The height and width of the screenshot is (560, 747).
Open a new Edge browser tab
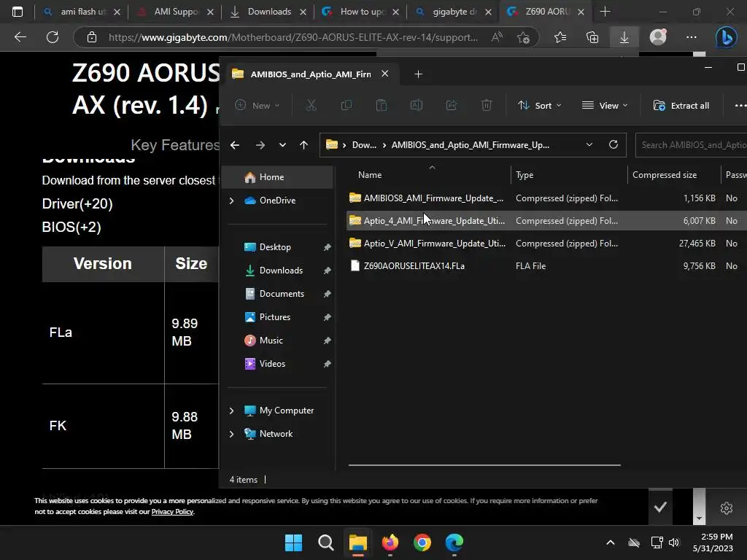(x=605, y=12)
